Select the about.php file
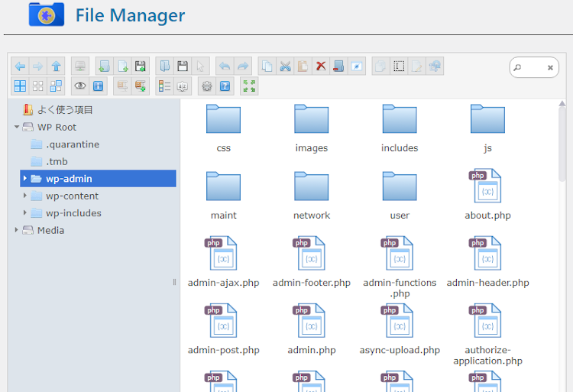Image resolution: width=573 pixels, height=392 pixels. (x=487, y=195)
